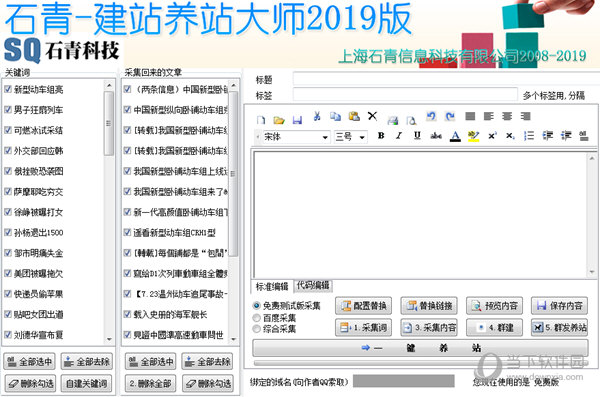This screenshot has width=600, height=397.
Task: Pick text highlight color icon
Action: [x=474, y=136]
